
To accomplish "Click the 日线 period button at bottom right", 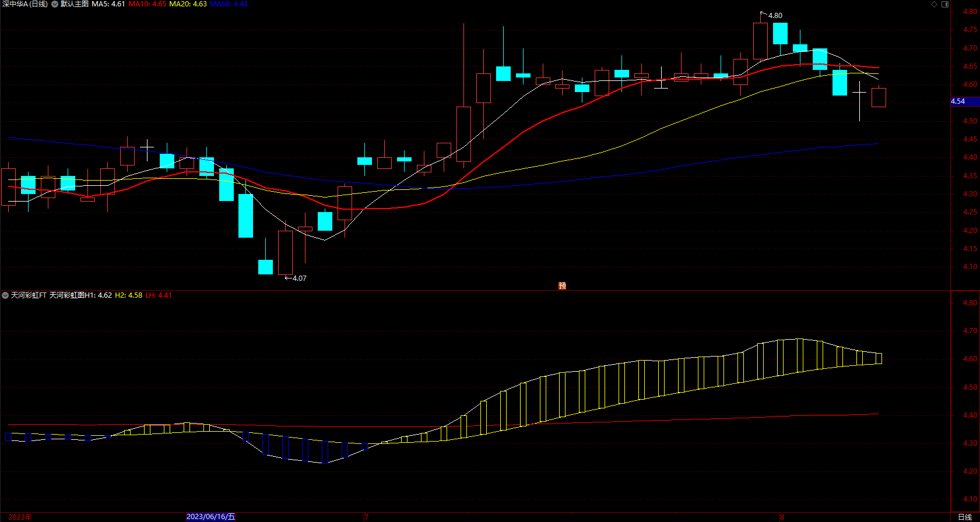I will (x=965, y=517).
